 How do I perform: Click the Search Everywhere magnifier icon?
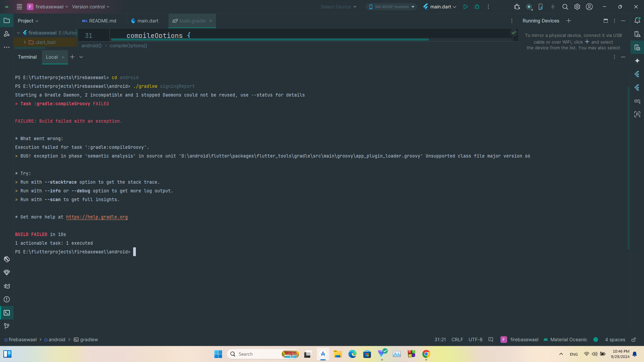pos(565,7)
